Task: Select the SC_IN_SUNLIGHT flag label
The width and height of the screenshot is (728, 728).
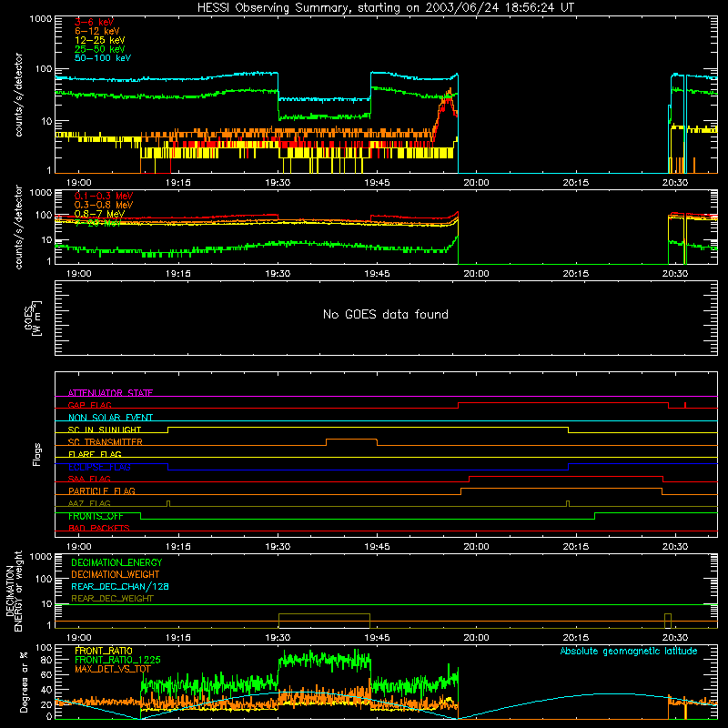Action: [x=105, y=430]
